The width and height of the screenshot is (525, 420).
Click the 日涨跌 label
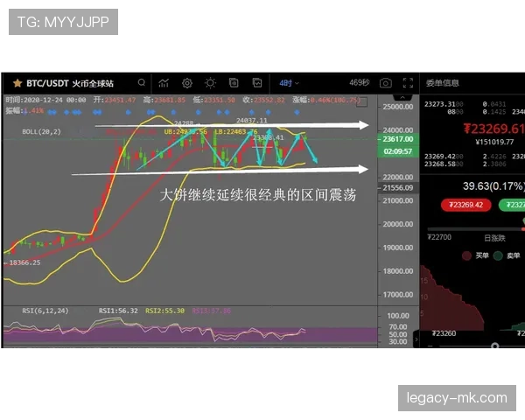point(494,238)
